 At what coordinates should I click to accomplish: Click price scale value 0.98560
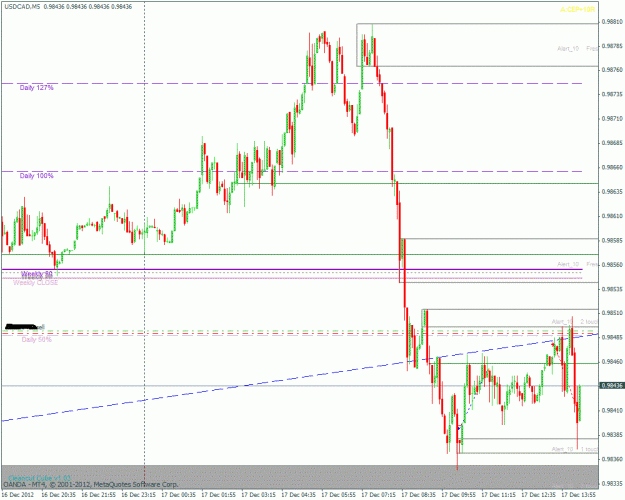612,265
